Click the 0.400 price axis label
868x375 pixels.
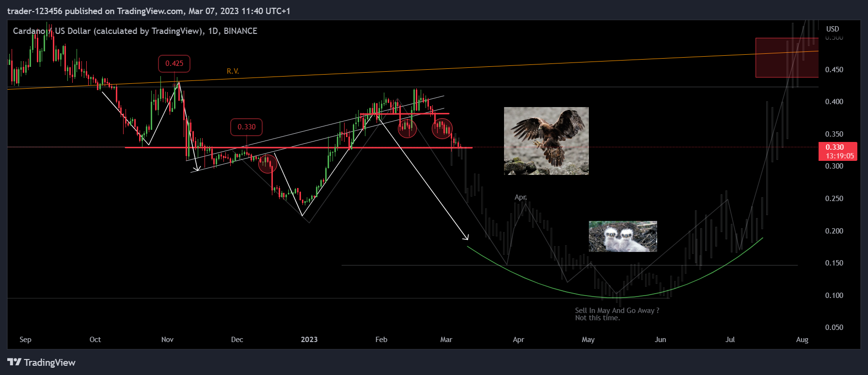834,102
